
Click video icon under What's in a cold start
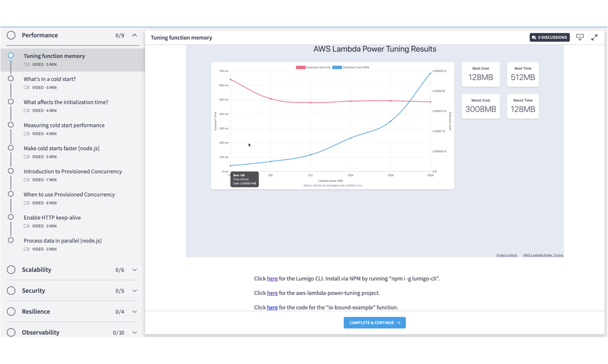[27, 87]
